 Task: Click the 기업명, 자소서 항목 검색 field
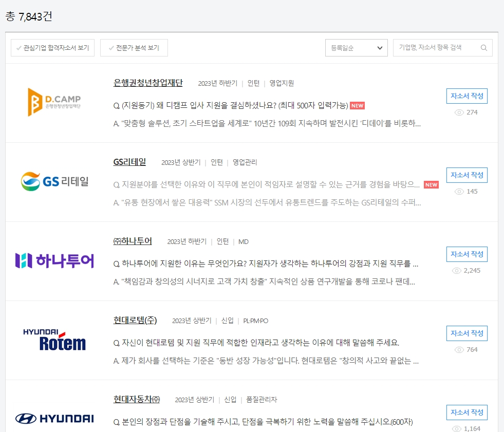443,48
